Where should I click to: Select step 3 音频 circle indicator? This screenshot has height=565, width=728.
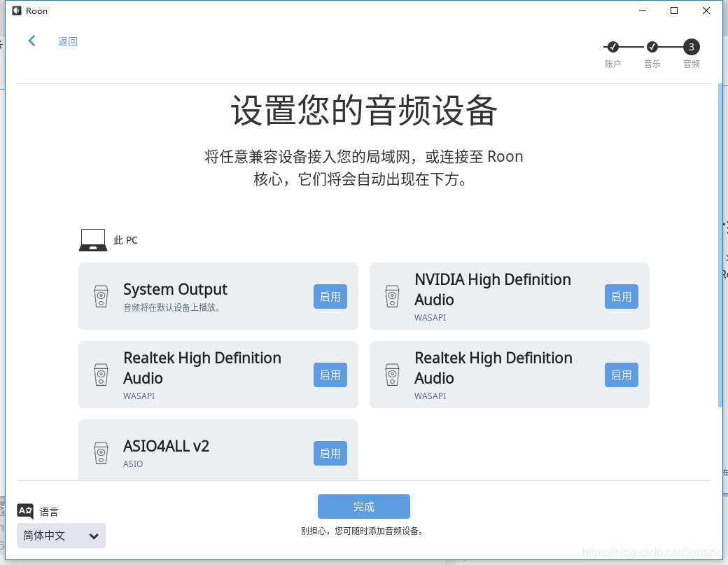tap(692, 47)
